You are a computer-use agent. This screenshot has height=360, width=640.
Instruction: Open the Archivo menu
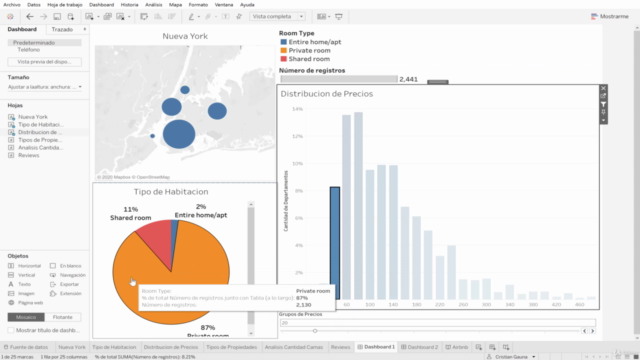(x=12, y=4)
